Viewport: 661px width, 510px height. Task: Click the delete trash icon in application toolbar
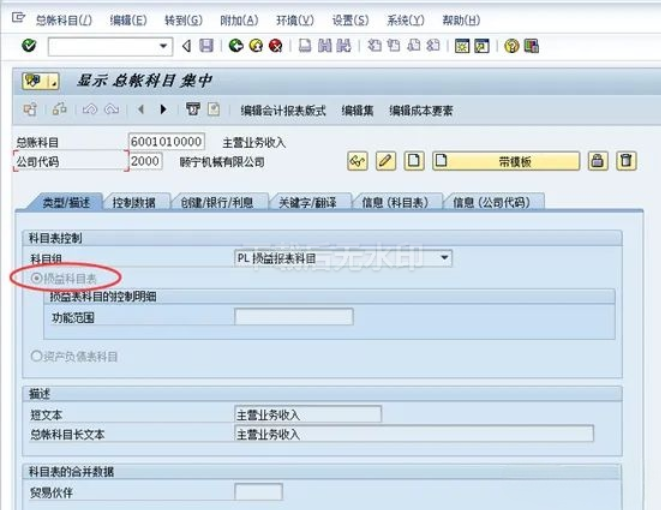[193, 110]
